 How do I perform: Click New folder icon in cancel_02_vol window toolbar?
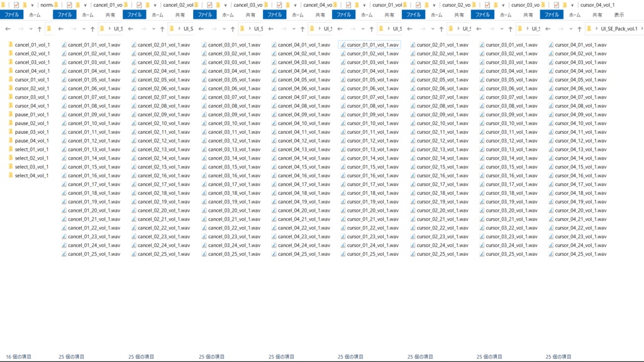point(147,5)
